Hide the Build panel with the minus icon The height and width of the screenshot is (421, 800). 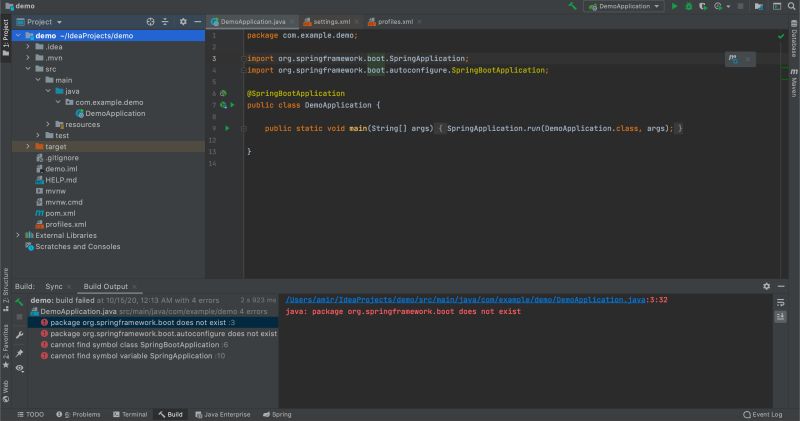(x=781, y=286)
